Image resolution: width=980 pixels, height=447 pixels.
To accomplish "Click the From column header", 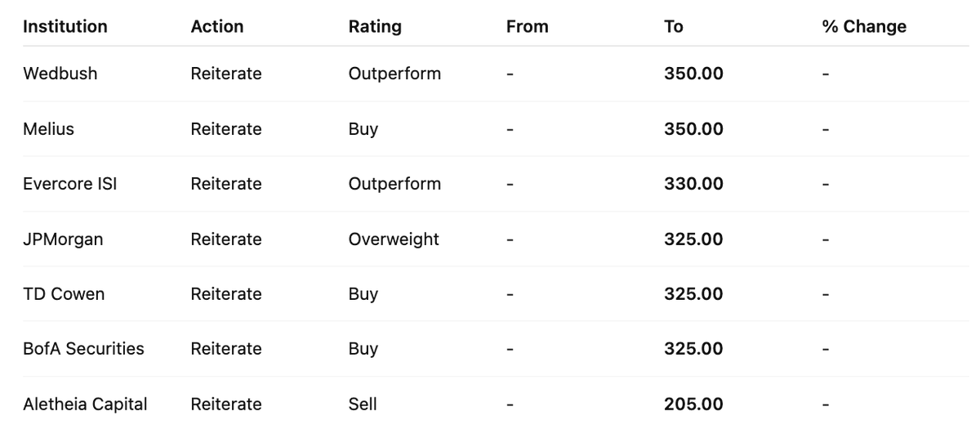I will [x=527, y=26].
